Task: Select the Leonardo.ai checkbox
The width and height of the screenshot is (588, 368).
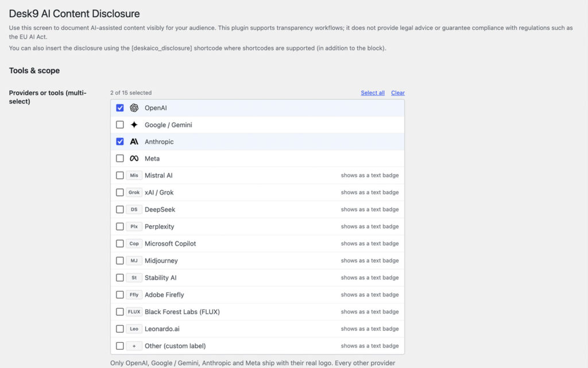Action: coord(119,329)
